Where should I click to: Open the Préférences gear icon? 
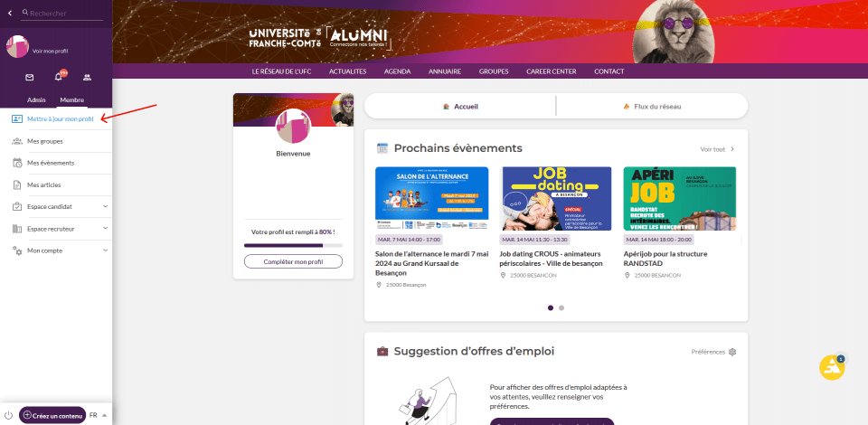tap(732, 352)
